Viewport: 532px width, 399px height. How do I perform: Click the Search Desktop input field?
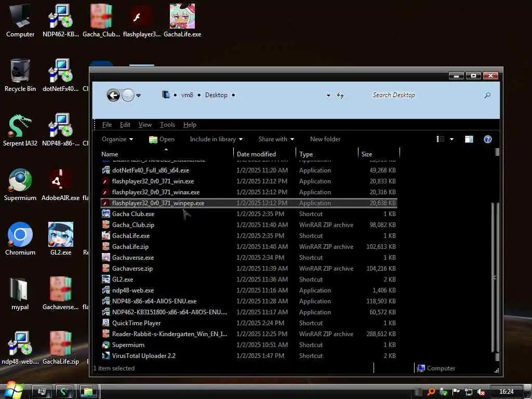tap(426, 96)
